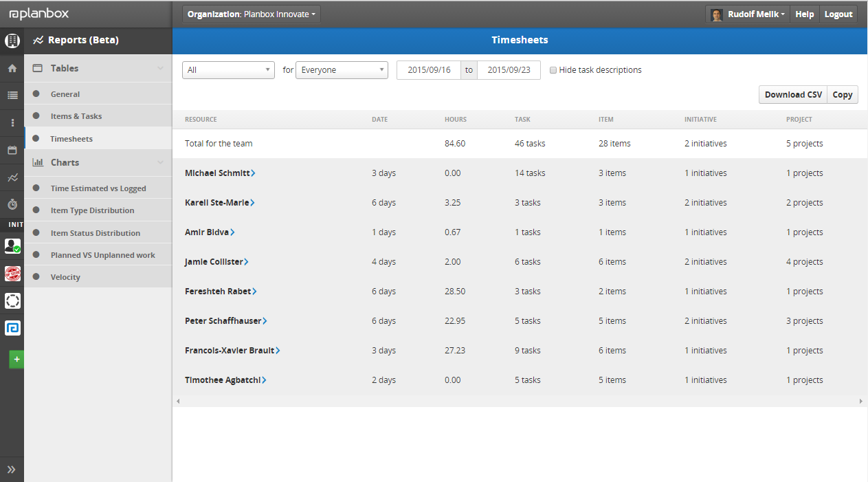
Task: Open the list view icon in sidebar
Action: pos(12,96)
